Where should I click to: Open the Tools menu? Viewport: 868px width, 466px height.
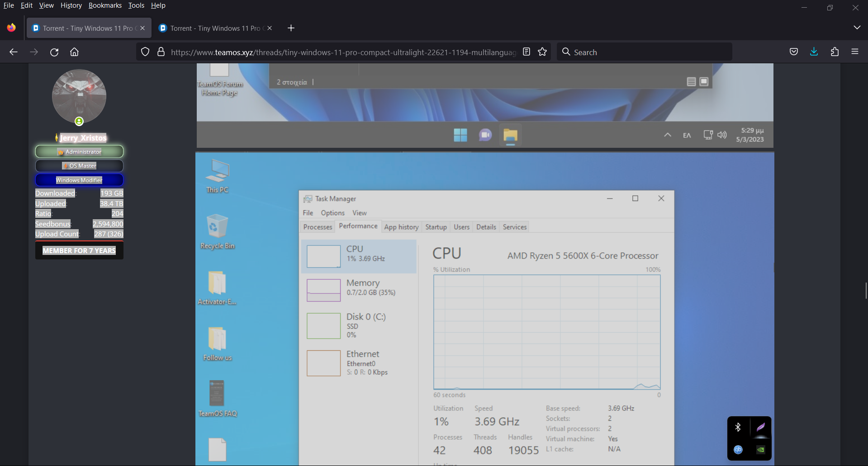pos(136,5)
